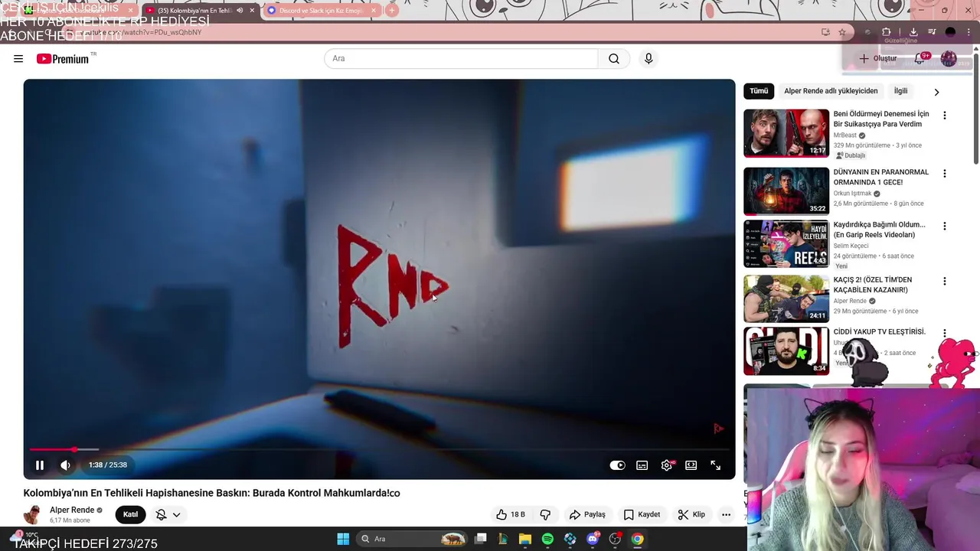Open options menu for 'KAÇIŞ 2!' video
980x551 pixels.
tap(944, 282)
